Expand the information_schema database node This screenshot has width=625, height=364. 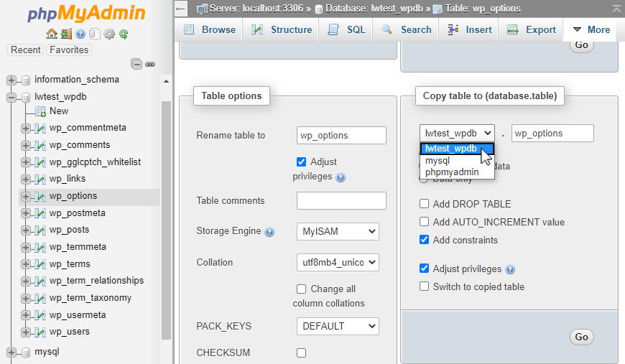pyautogui.click(x=11, y=80)
